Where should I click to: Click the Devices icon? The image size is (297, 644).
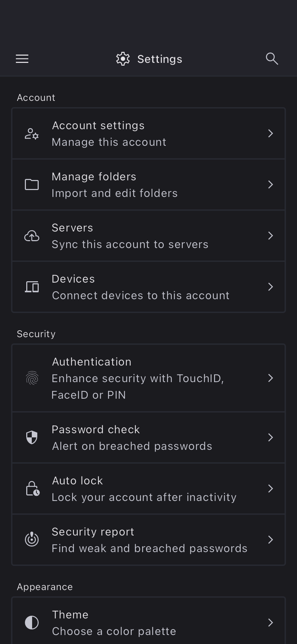[x=32, y=287]
